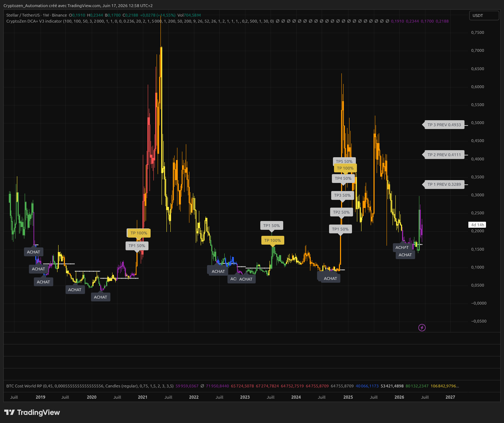Select the TP 3 PREV 0.4933 label
Viewport: 504px width, 423px height.
[x=444, y=125]
